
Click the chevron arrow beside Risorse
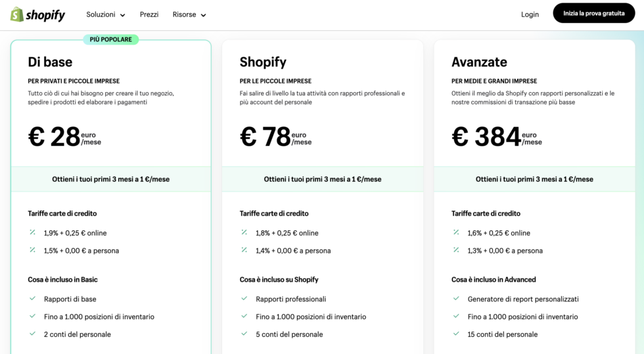(203, 15)
